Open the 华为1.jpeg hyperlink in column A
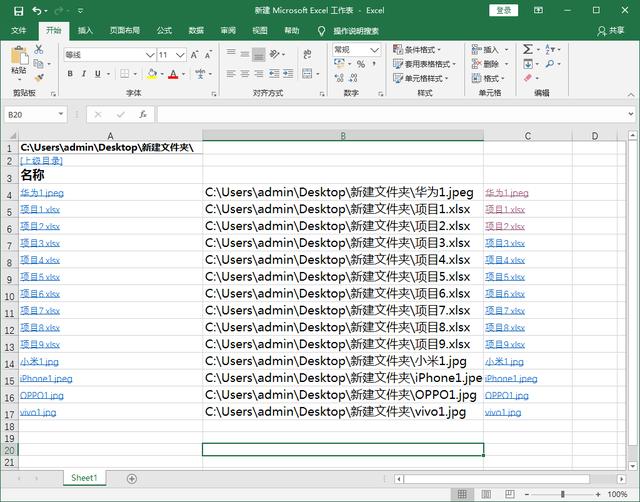The width and height of the screenshot is (640, 502). (x=42, y=193)
